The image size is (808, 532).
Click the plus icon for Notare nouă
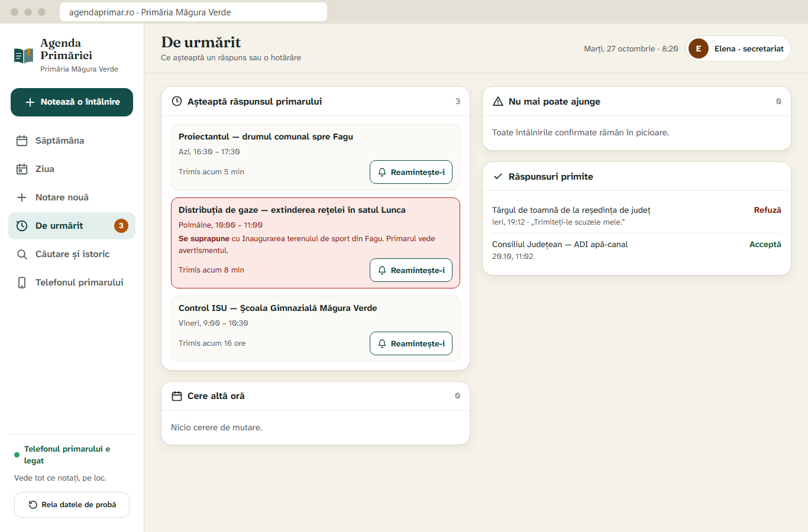point(22,197)
